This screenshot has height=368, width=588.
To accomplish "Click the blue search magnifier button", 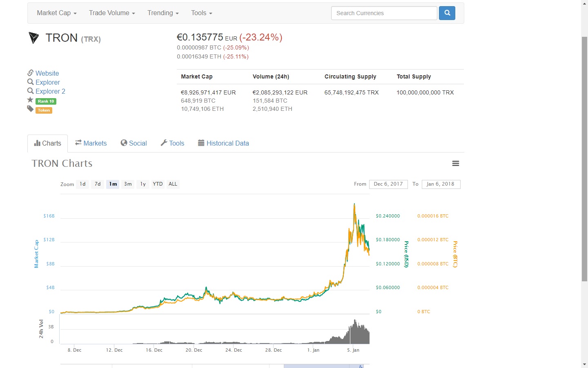I will [447, 13].
